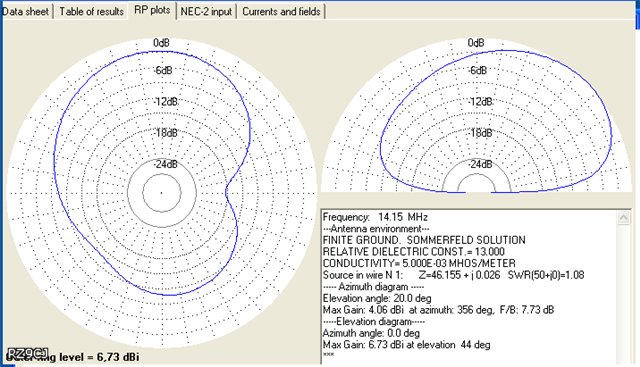This screenshot has width=640, height=367.
Task: Click the FINITE GROUND SOMMERFELD SOLUTION line
Action: pyautogui.click(x=424, y=240)
